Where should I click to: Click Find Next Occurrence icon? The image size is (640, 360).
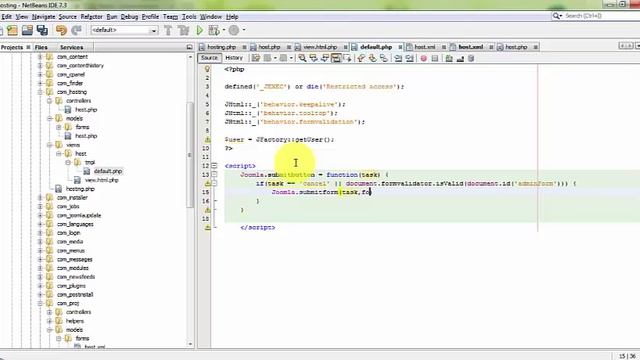[325, 58]
